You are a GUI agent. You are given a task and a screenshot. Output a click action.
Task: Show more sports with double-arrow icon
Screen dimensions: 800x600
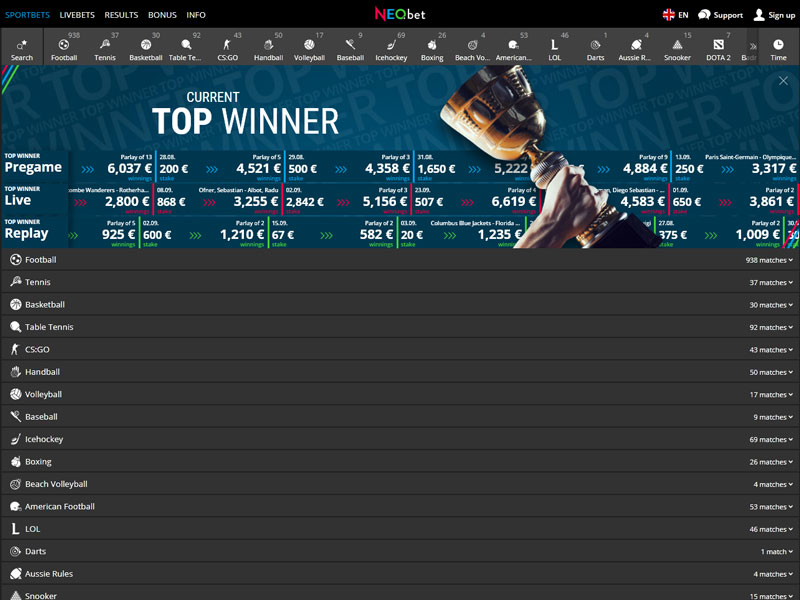click(753, 46)
